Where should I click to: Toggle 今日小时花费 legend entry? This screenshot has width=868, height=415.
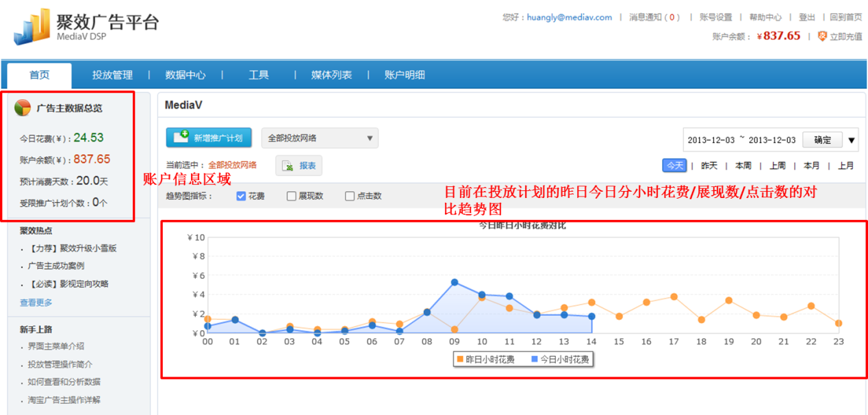pyautogui.click(x=559, y=359)
